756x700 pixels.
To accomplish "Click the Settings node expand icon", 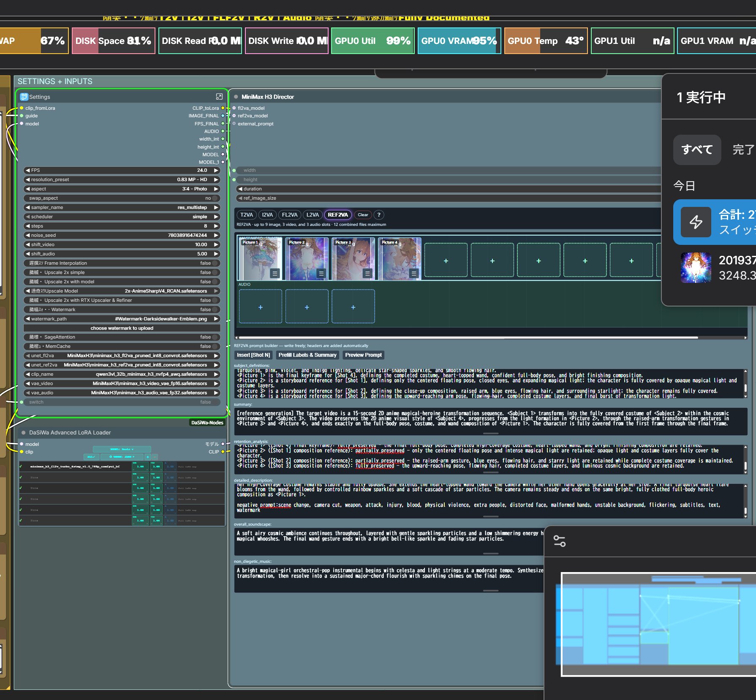I will [x=219, y=97].
